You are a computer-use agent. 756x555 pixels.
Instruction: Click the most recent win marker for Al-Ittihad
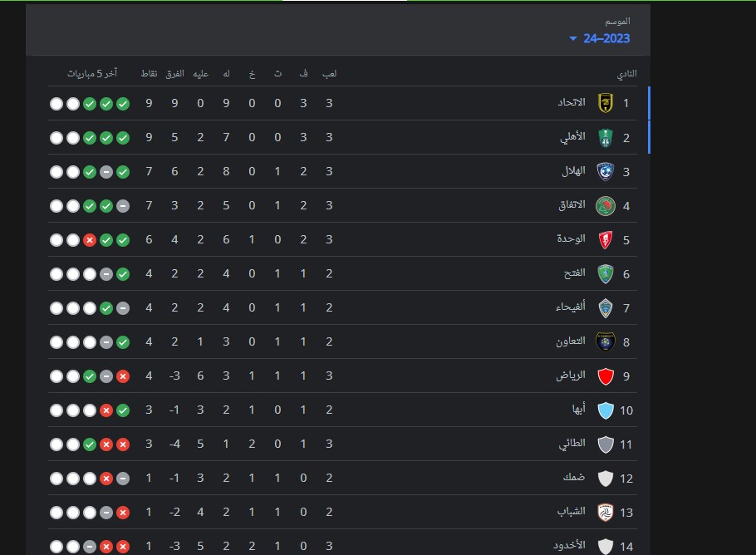tap(90, 104)
